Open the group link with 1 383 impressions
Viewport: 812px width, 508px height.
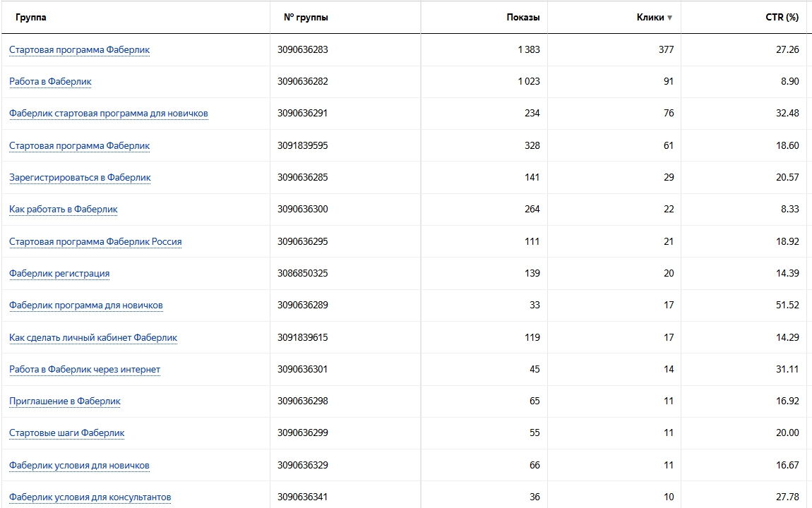tap(79, 50)
